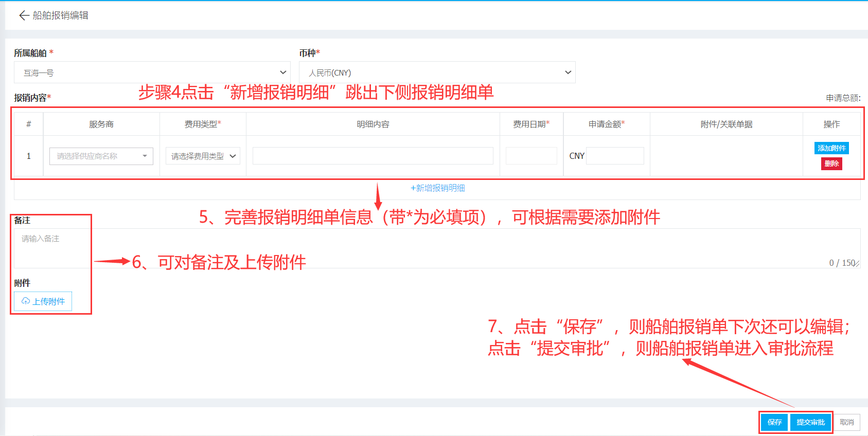Click the 费用类型 column header
Image resolution: width=868 pixels, height=436 pixels.
coord(203,124)
